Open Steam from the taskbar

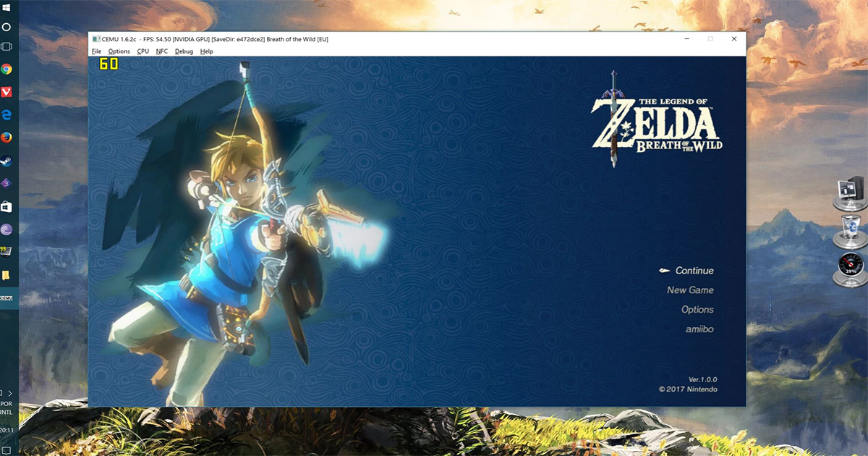(7, 161)
